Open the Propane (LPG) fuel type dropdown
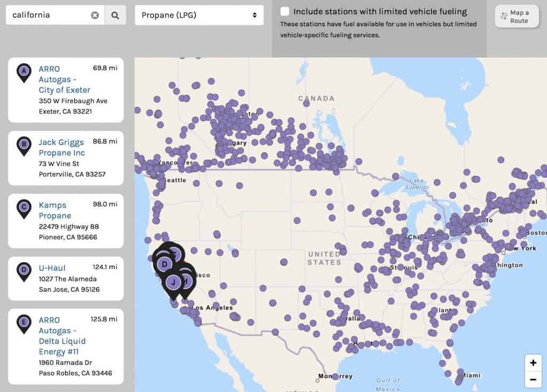 pos(199,15)
